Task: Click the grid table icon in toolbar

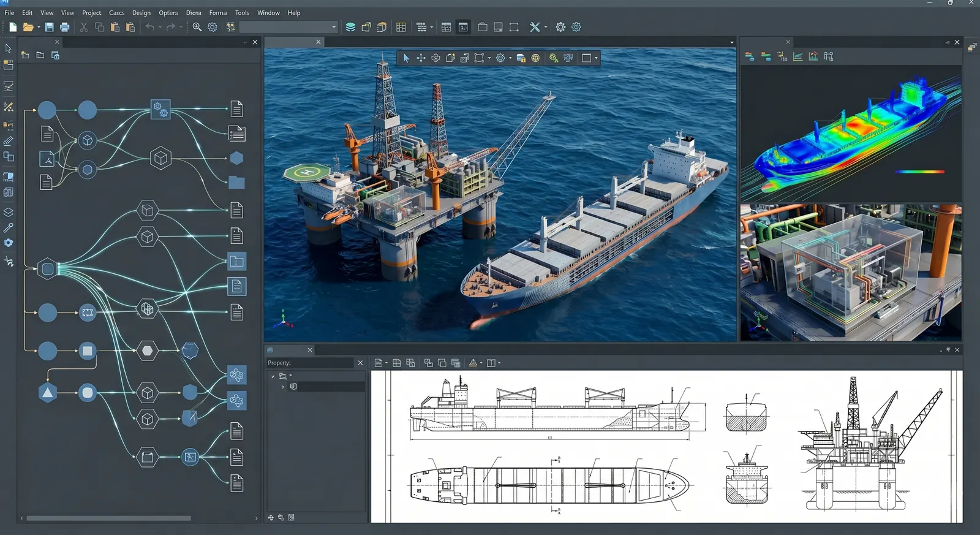Action: [x=401, y=27]
